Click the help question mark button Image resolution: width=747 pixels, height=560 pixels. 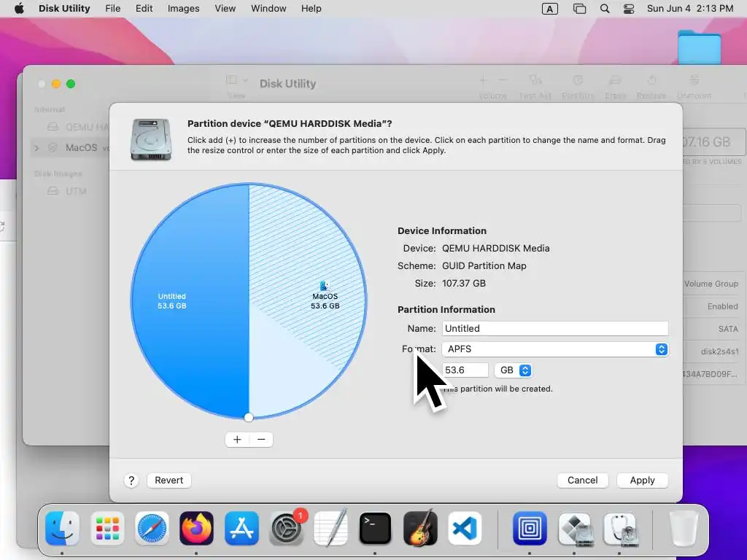(131, 481)
